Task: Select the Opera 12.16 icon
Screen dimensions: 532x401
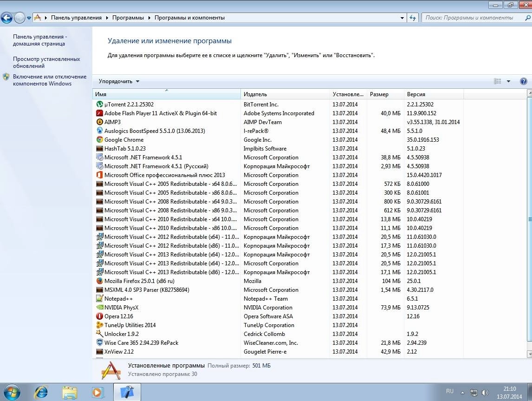Action: [99, 316]
